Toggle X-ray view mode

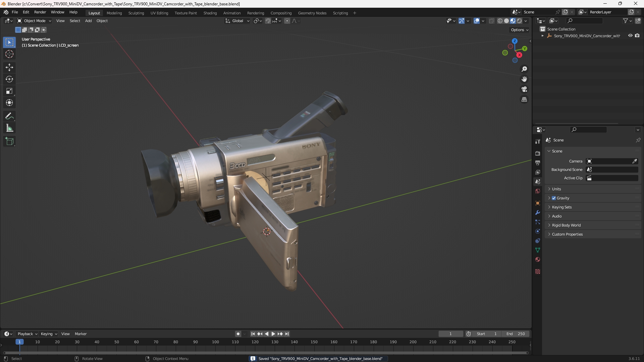(492, 21)
